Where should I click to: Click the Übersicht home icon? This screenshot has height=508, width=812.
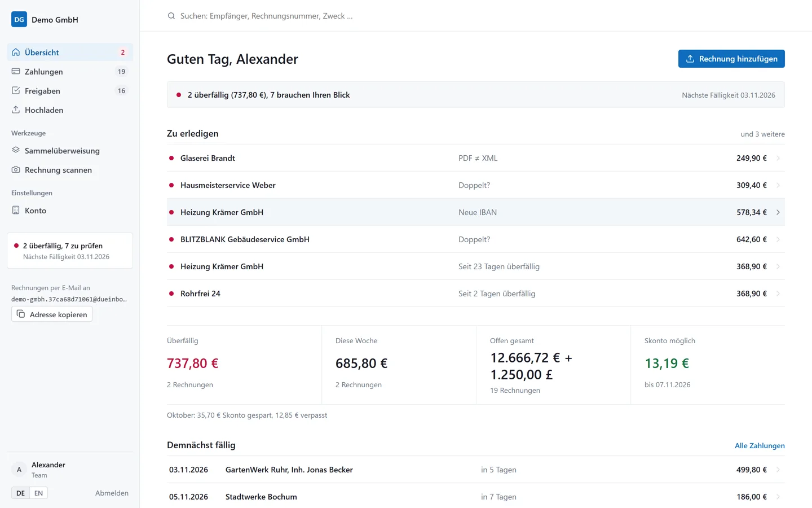pos(16,52)
